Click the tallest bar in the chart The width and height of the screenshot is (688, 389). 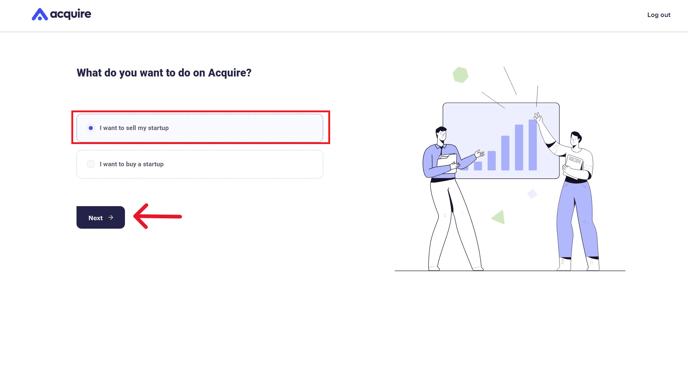tap(533, 145)
